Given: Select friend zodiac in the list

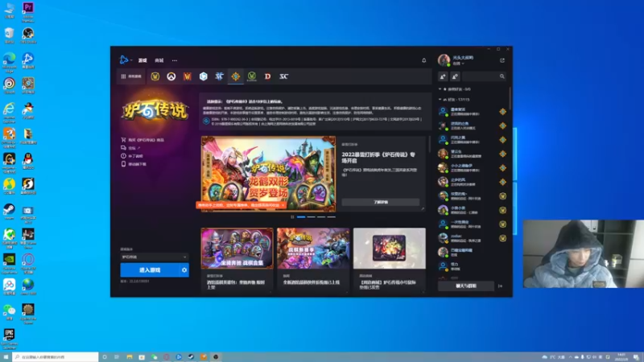Looking at the screenshot, I should [473, 238].
